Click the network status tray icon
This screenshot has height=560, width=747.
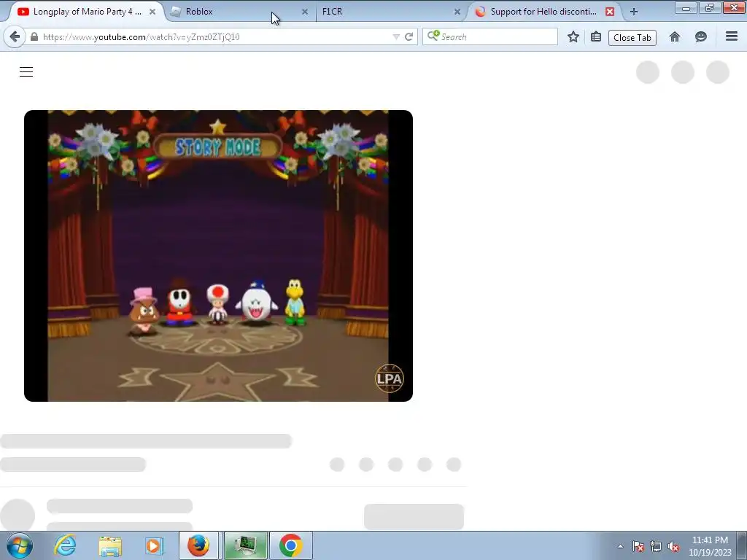656,546
